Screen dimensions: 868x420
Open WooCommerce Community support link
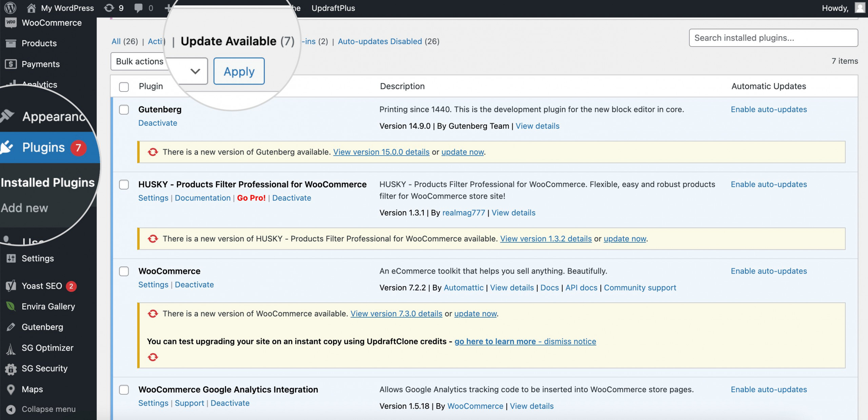[640, 288]
